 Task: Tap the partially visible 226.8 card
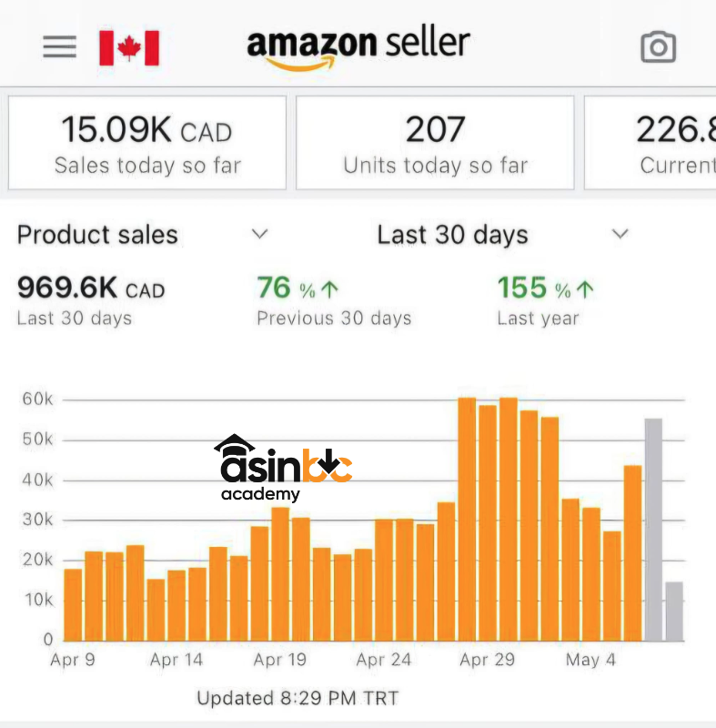pyautogui.click(x=651, y=143)
